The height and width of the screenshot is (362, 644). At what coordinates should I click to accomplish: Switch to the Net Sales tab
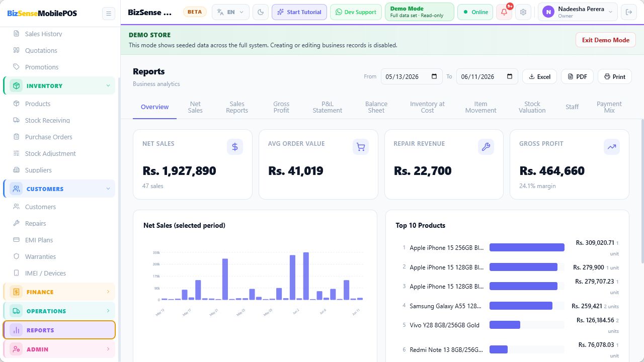(x=195, y=107)
